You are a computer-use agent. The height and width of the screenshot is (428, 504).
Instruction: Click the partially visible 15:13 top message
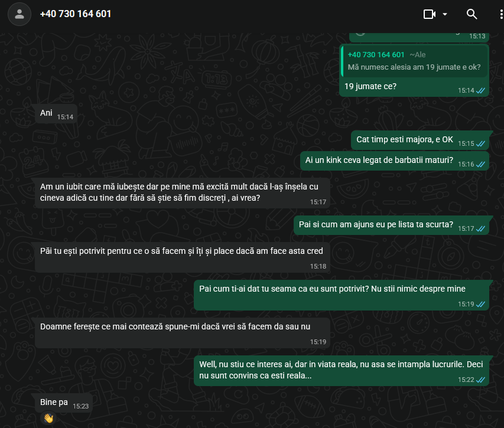pyautogui.click(x=419, y=37)
